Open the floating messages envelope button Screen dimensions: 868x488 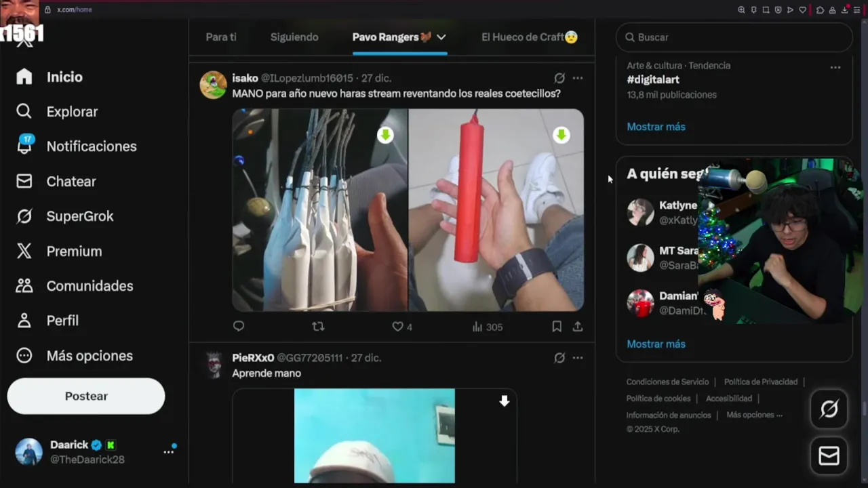click(x=829, y=456)
